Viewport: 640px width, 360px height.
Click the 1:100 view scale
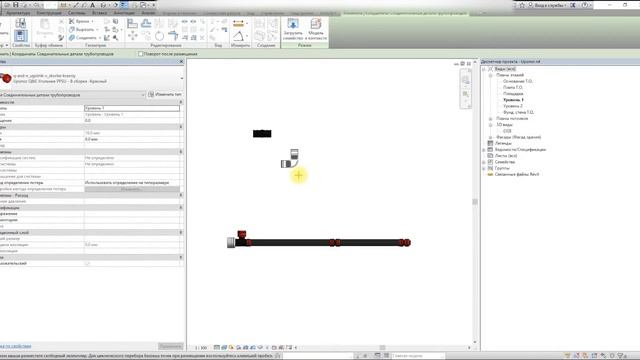[201, 348]
